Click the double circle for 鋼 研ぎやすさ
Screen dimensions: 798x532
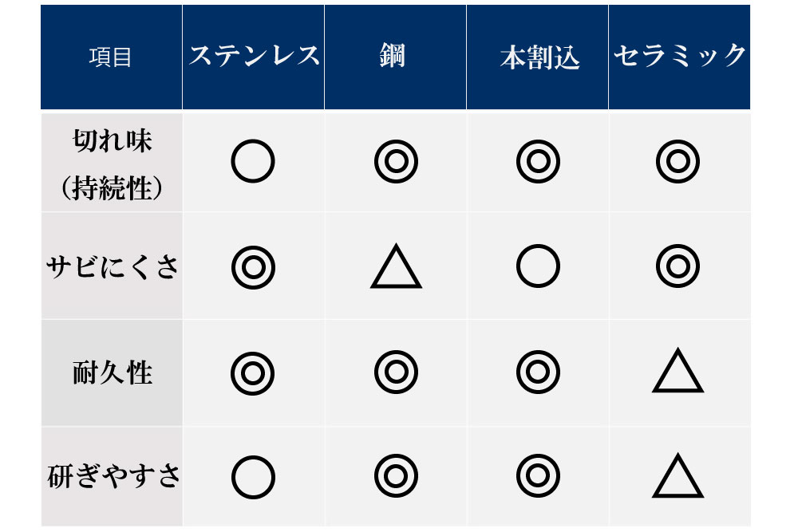(396, 477)
